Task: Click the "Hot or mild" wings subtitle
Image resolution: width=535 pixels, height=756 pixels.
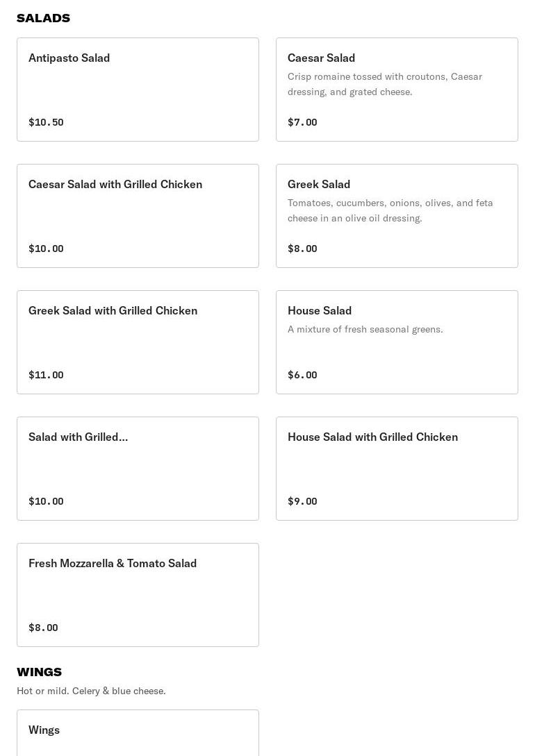Action: pyautogui.click(x=91, y=691)
